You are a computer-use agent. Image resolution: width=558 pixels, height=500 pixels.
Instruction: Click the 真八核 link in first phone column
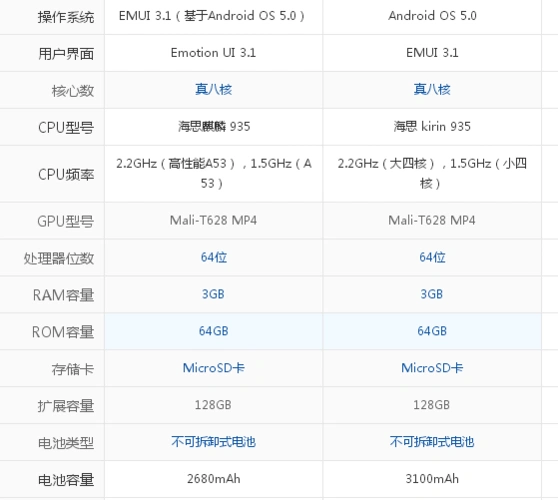click(214, 89)
